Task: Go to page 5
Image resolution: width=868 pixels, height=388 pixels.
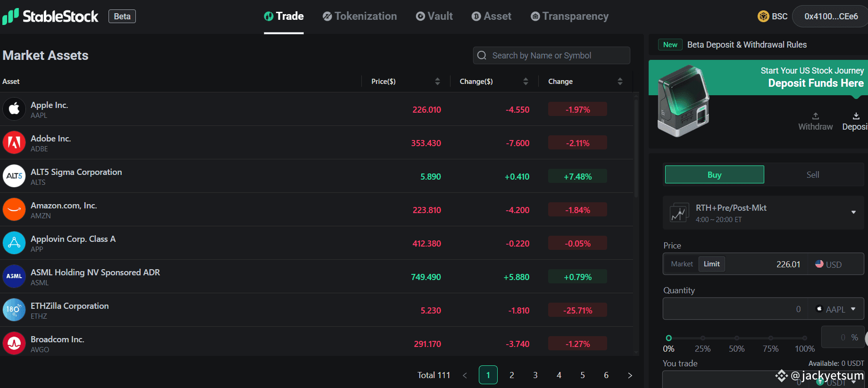Action: [583, 375]
